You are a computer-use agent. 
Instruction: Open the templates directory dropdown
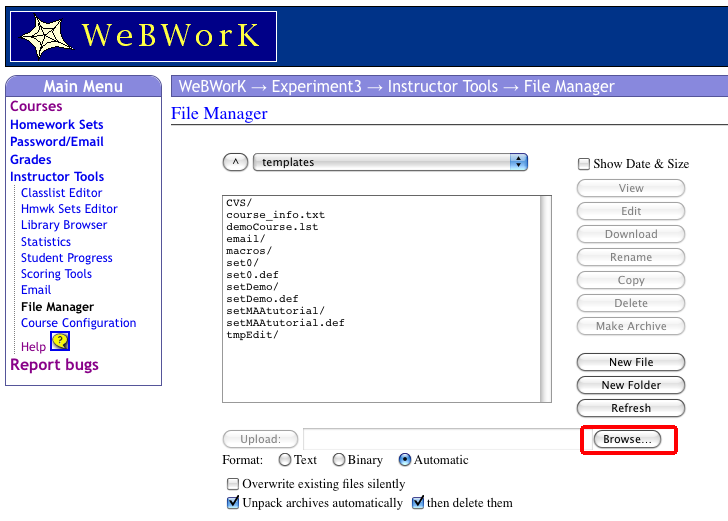click(390, 162)
